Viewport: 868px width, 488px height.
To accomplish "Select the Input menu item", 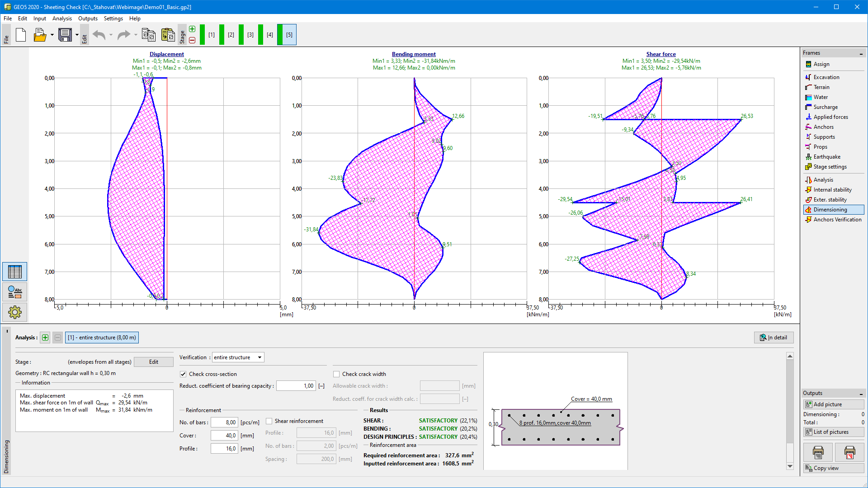I will tap(39, 18).
